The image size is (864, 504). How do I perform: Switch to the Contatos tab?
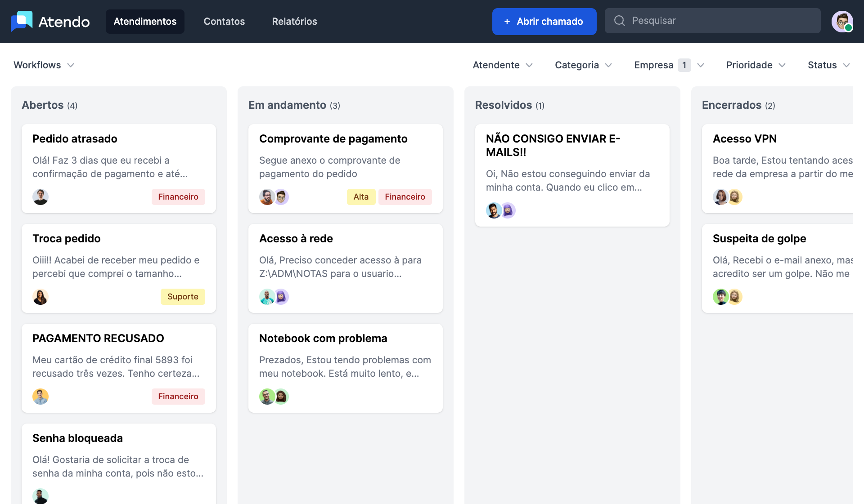pos(224,22)
